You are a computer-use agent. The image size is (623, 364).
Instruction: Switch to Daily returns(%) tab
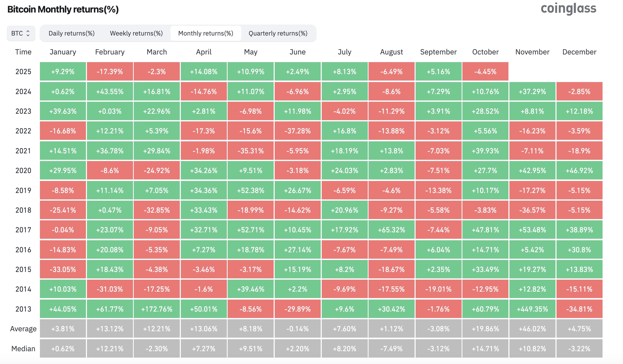point(72,33)
